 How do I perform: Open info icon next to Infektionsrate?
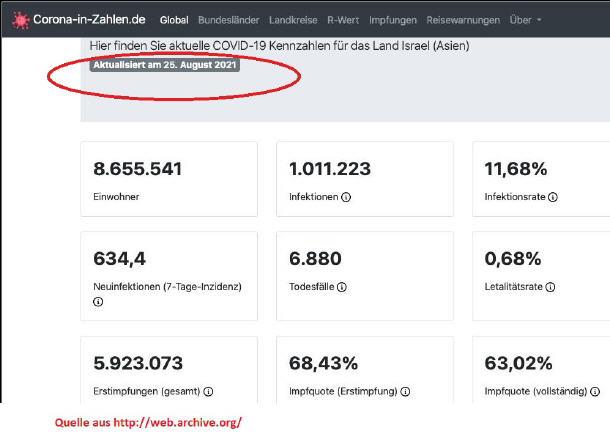553,198
